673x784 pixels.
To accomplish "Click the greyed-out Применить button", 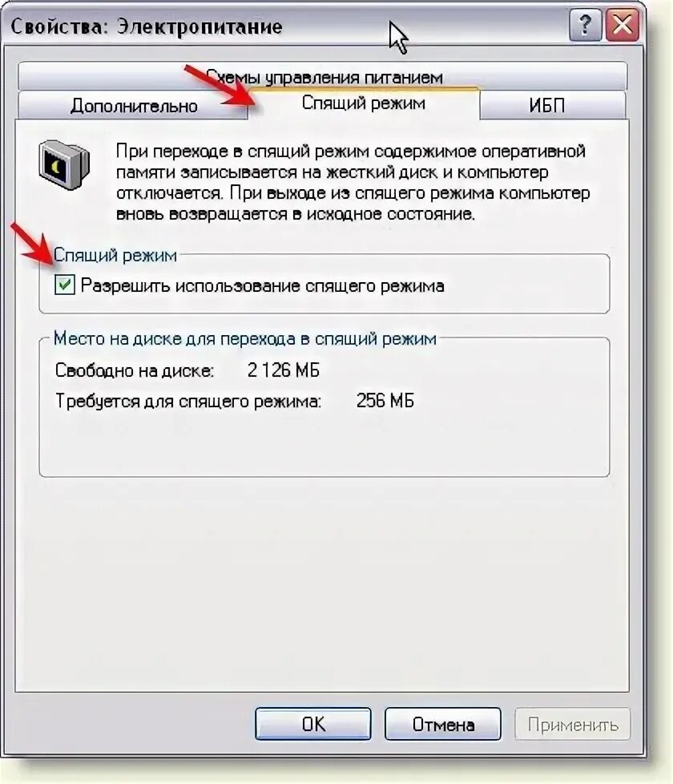I will pos(573,724).
